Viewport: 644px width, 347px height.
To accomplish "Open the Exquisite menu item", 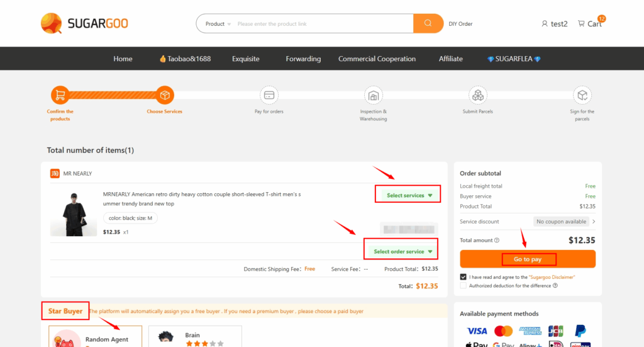I will pos(246,59).
